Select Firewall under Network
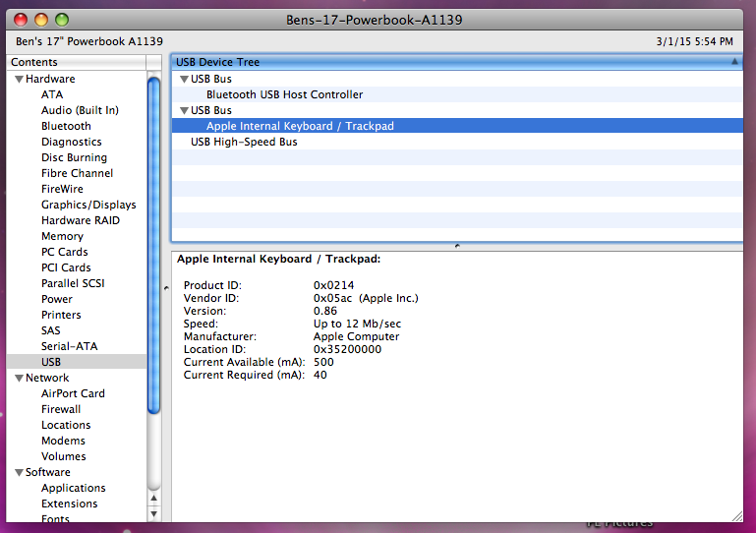 (61, 409)
